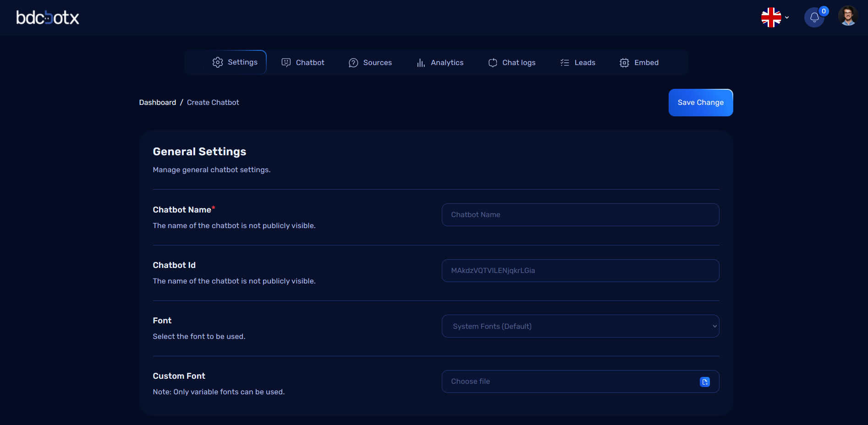This screenshot has width=868, height=425.
Task: Select the Chatbot Id input field
Action: [x=580, y=270]
